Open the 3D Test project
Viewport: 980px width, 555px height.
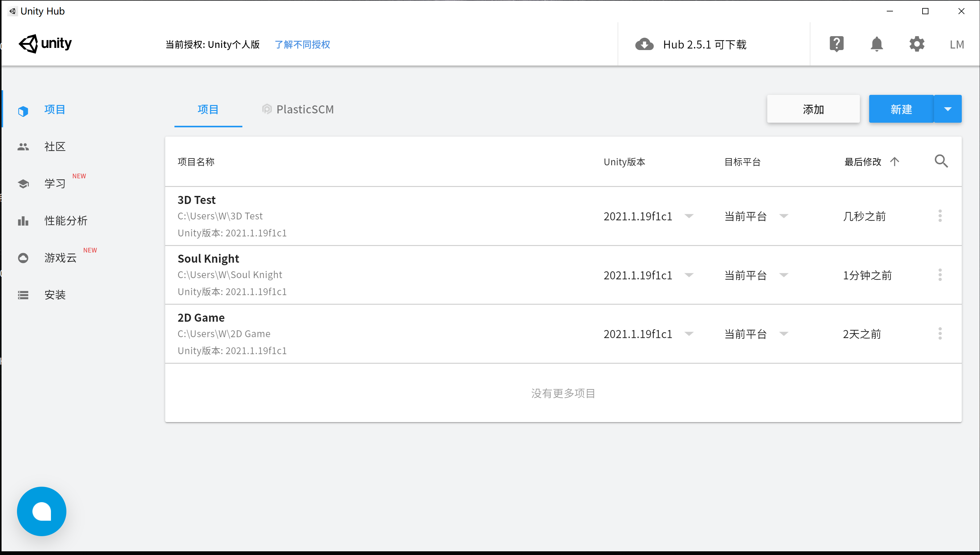click(x=196, y=200)
